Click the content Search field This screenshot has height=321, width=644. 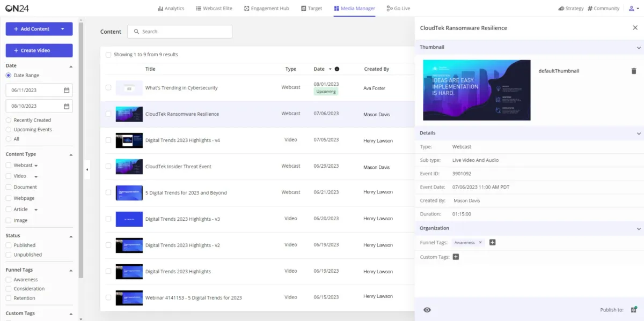click(180, 32)
